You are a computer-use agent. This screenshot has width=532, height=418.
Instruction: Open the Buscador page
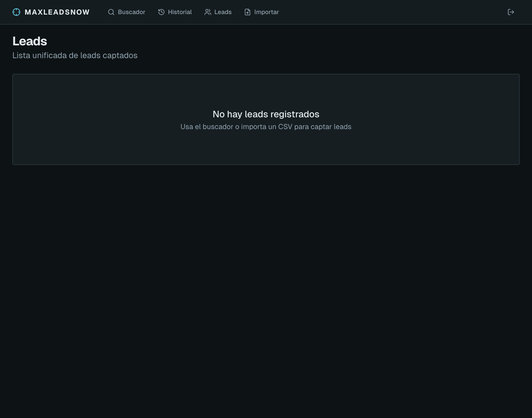click(131, 12)
